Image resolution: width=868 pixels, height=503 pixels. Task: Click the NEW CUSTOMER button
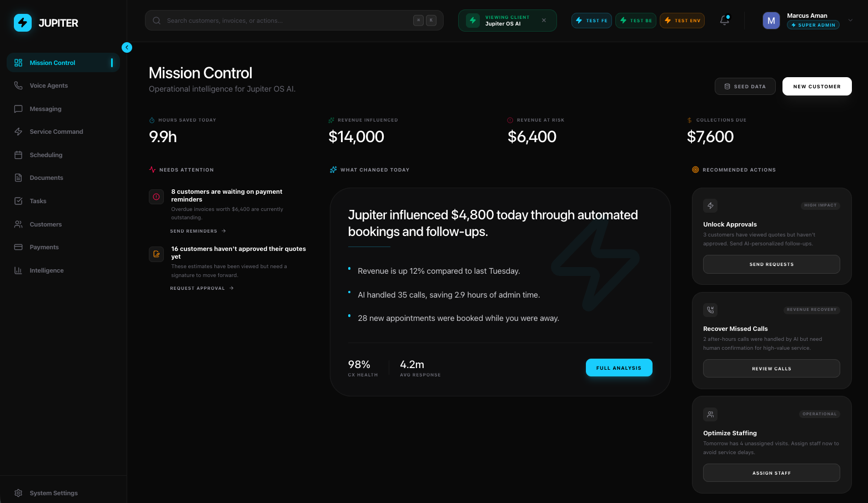pos(817,87)
